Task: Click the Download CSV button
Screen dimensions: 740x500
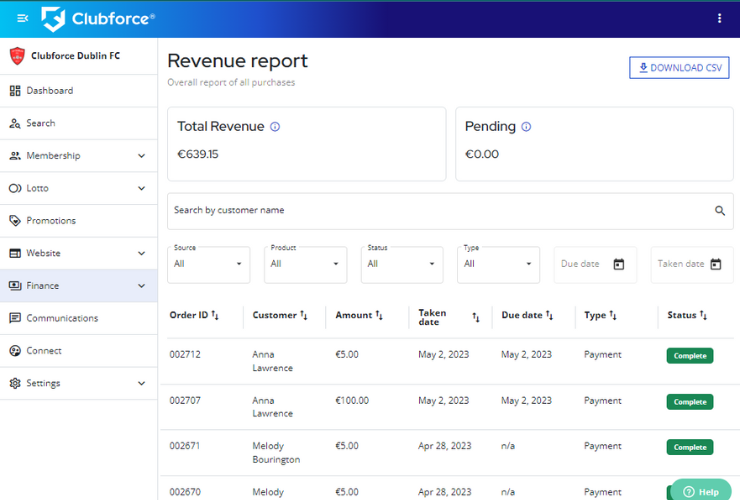Action: [x=679, y=68]
